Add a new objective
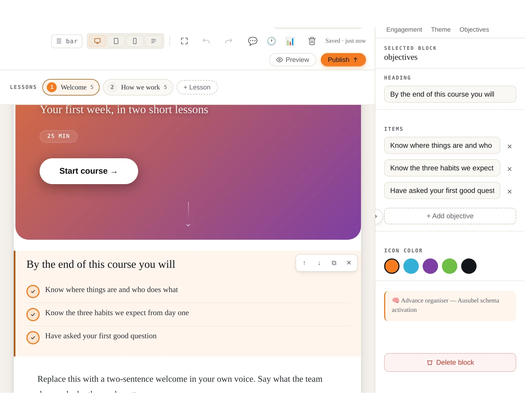Image resolution: width=525 pixels, height=420 pixels. (x=450, y=216)
